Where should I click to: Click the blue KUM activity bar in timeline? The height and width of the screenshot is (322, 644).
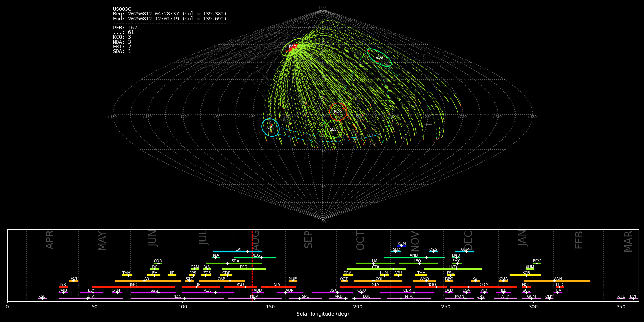click(x=402, y=246)
